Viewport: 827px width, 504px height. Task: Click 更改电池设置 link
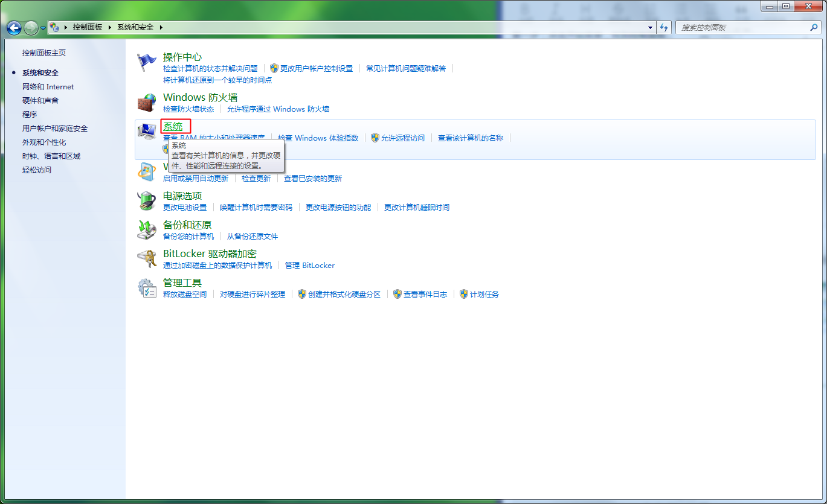coord(185,208)
